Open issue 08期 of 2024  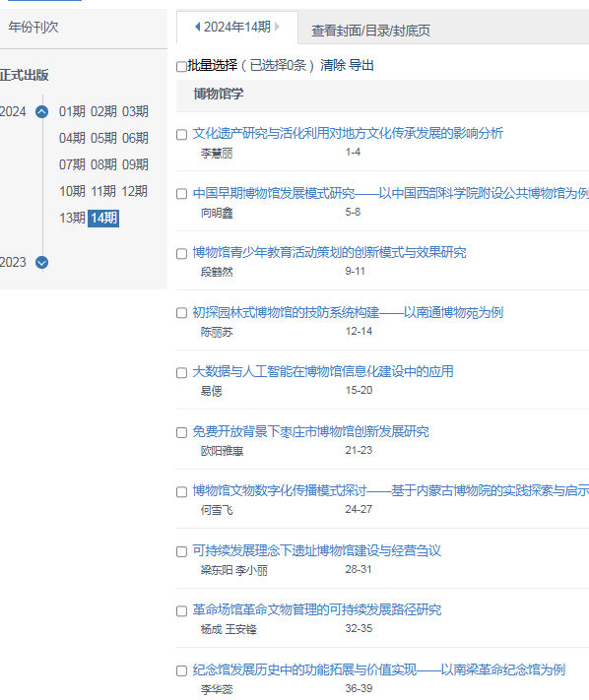pos(103,164)
